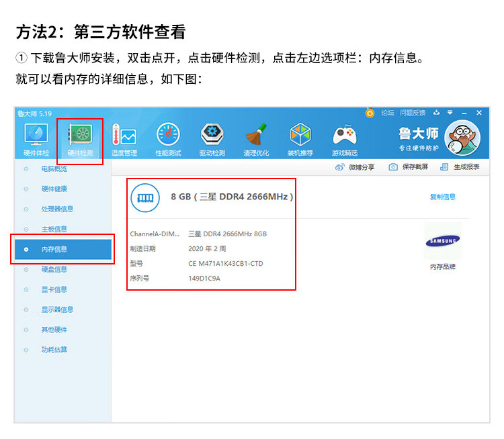Image resolution: width=504 pixels, height=439 pixels.
Task: Select 主板信息 in the sidebar
Action: pyautogui.click(x=54, y=229)
